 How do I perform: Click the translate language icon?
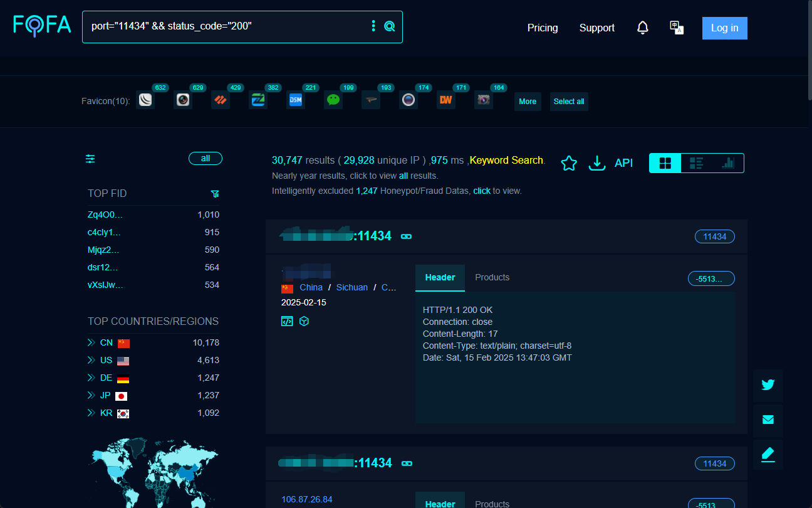click(677, 28)
